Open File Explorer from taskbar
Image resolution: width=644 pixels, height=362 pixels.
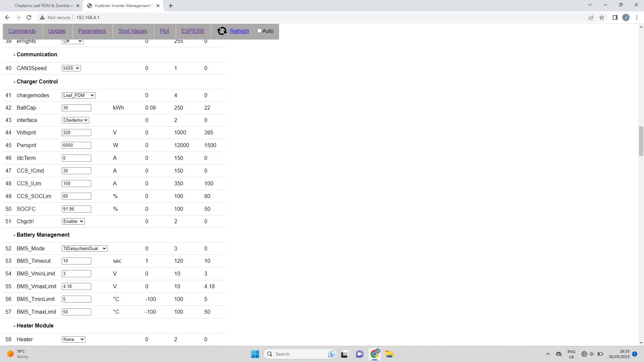coord(389,354)
